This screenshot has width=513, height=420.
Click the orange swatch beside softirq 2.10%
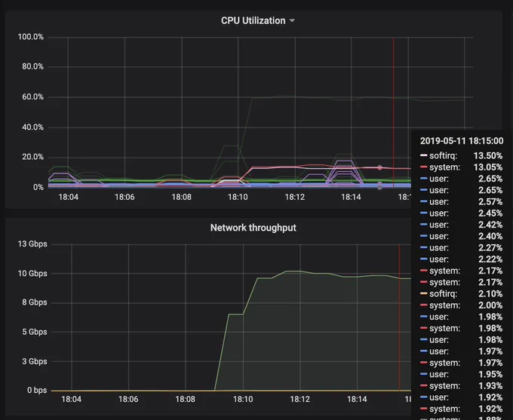424,293
